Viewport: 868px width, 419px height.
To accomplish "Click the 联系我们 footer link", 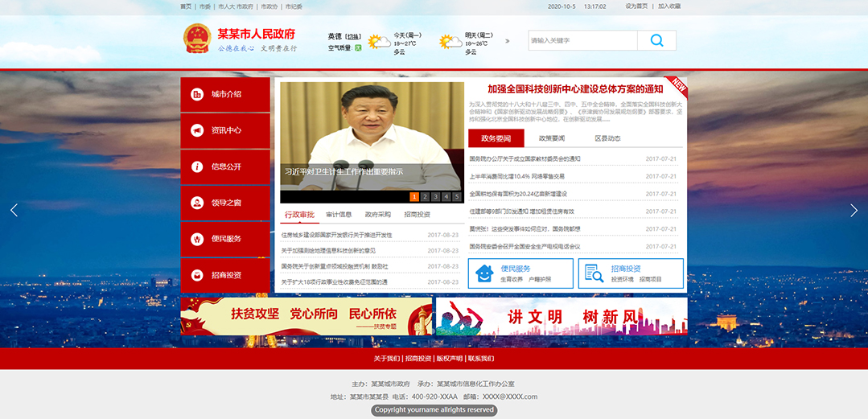I will pos(481,359).
